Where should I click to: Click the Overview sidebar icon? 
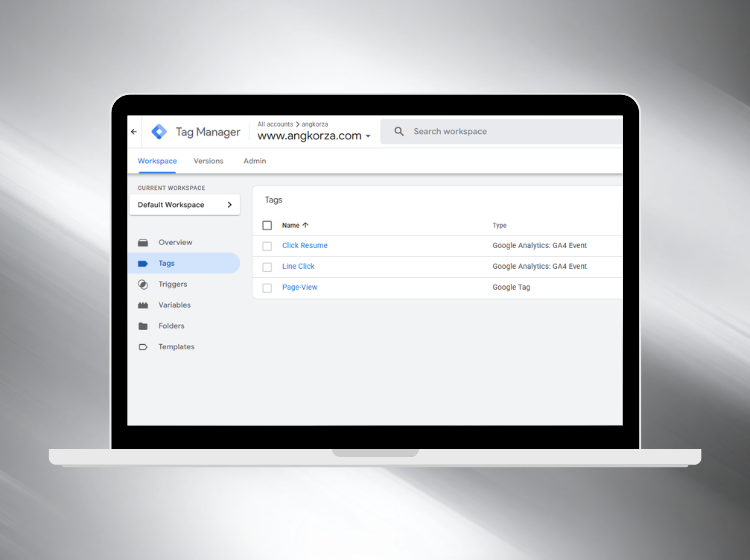tap(143, 243)
